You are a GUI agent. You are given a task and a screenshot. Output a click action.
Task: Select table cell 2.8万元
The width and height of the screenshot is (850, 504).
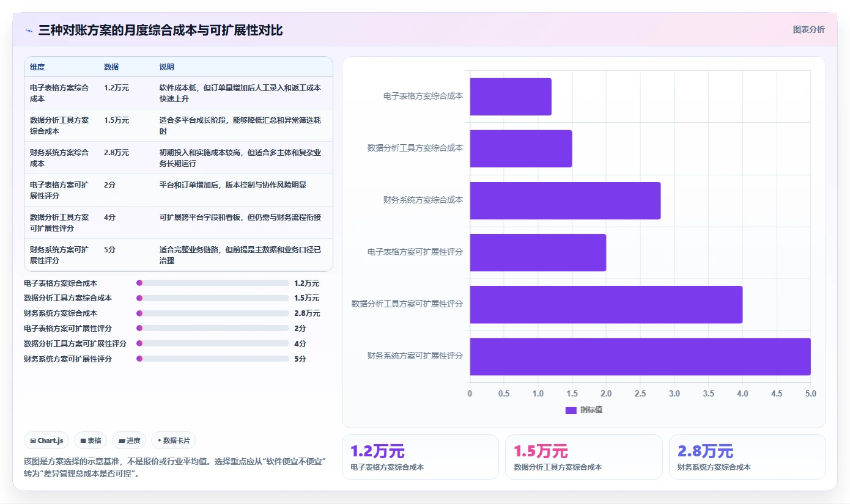[117, 153]
